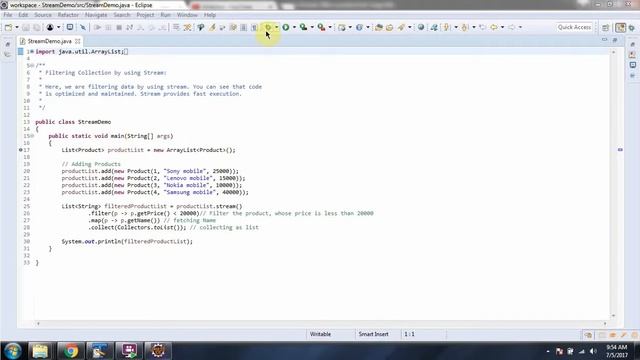
Task: Open the Project menu
Action: pos(145,15)
